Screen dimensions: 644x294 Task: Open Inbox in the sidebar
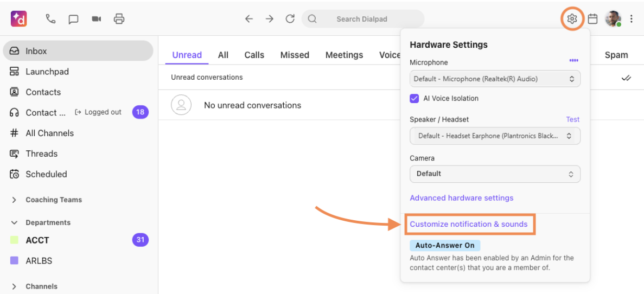pos(78,51)
